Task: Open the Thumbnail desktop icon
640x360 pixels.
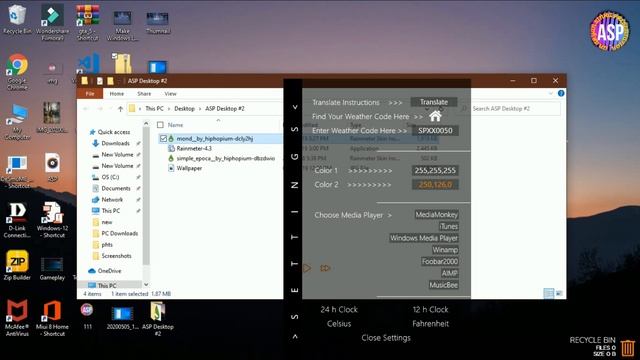Action: (x=158, y=22)
